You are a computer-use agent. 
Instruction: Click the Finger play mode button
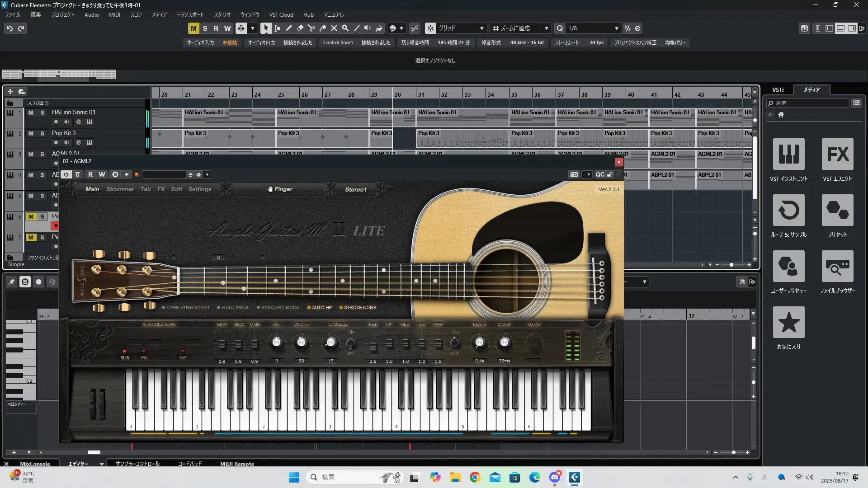click(280, 189)
